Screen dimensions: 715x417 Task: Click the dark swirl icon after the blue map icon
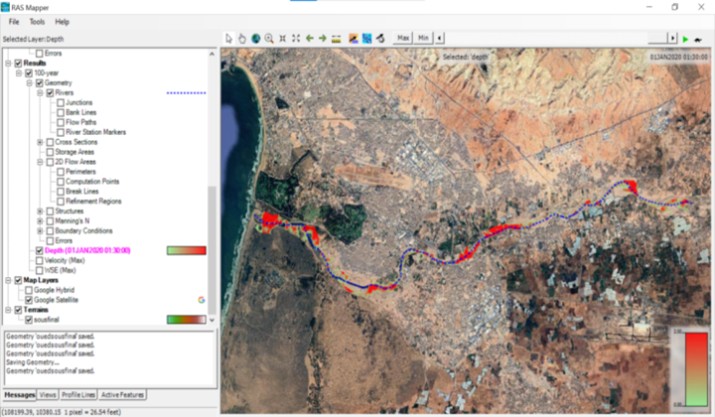point(381,39)
